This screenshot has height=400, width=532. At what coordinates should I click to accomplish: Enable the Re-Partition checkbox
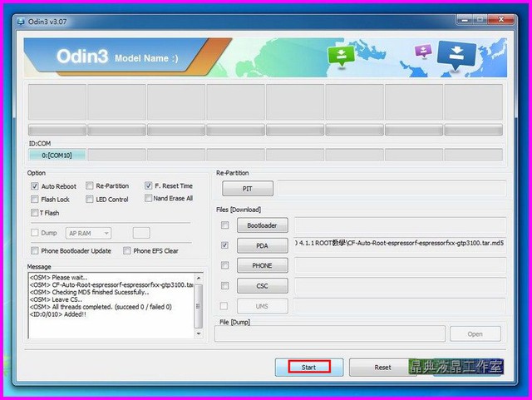[x=89, y=186]
